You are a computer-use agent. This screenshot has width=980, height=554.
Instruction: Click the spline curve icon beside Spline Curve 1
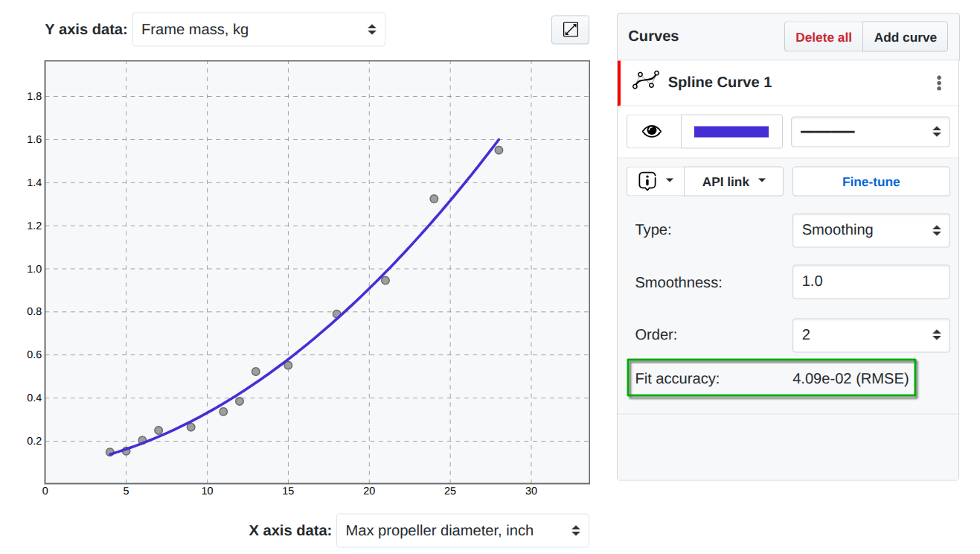pyautogui.click(x=645, y=81)
